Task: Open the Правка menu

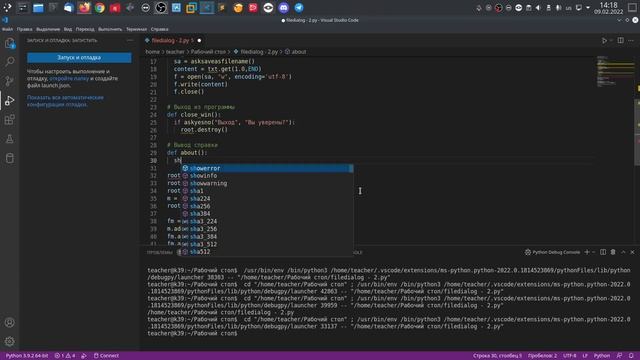Action: [24, 29]
